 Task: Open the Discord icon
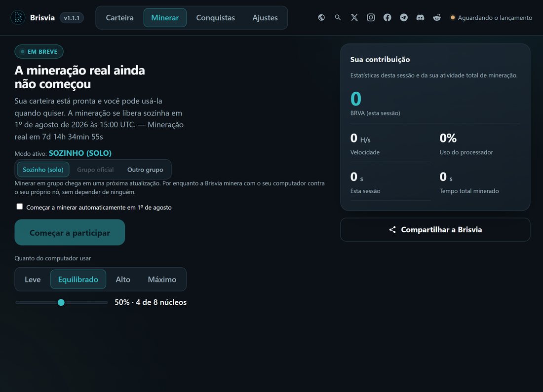[x=420, y=18]
